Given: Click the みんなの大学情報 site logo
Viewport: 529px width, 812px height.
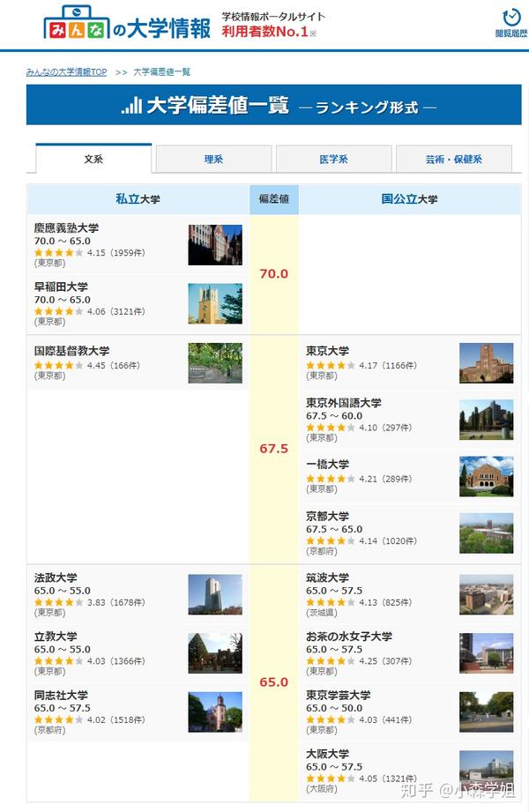Looking at the screenshot, I should 127,23.
